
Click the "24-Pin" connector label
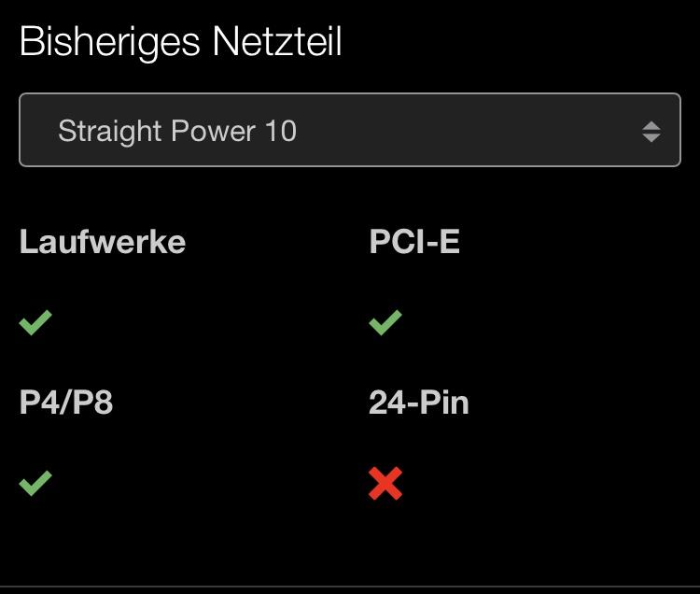[419, 403]
